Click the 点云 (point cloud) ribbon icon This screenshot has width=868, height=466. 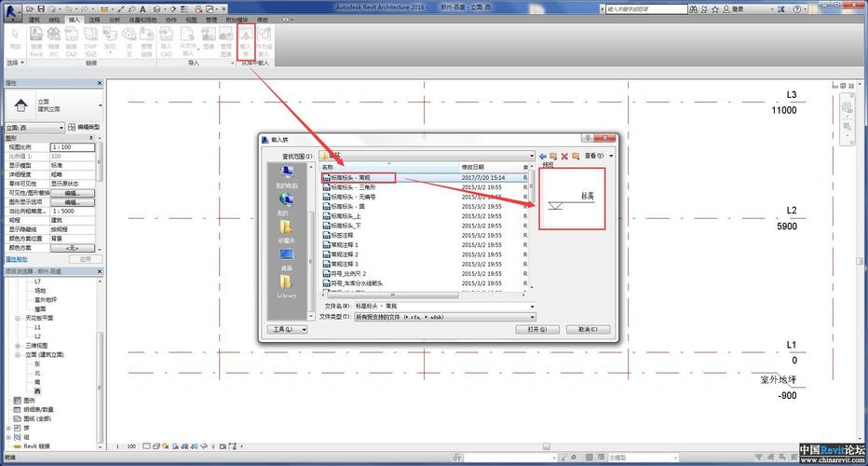[x=129, y=42]
